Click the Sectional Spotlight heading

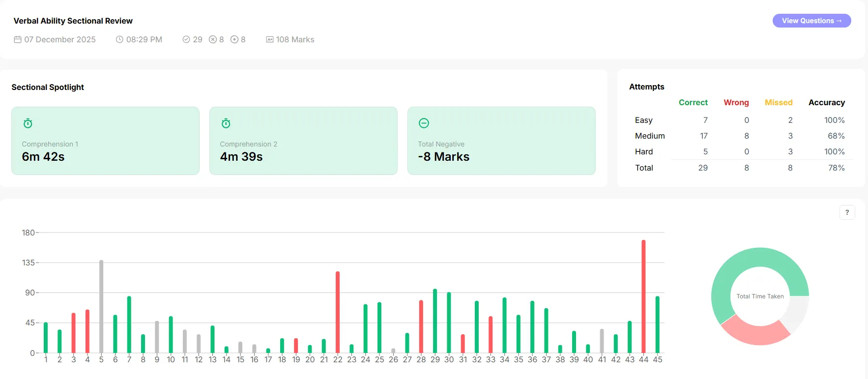pos(48,87)
